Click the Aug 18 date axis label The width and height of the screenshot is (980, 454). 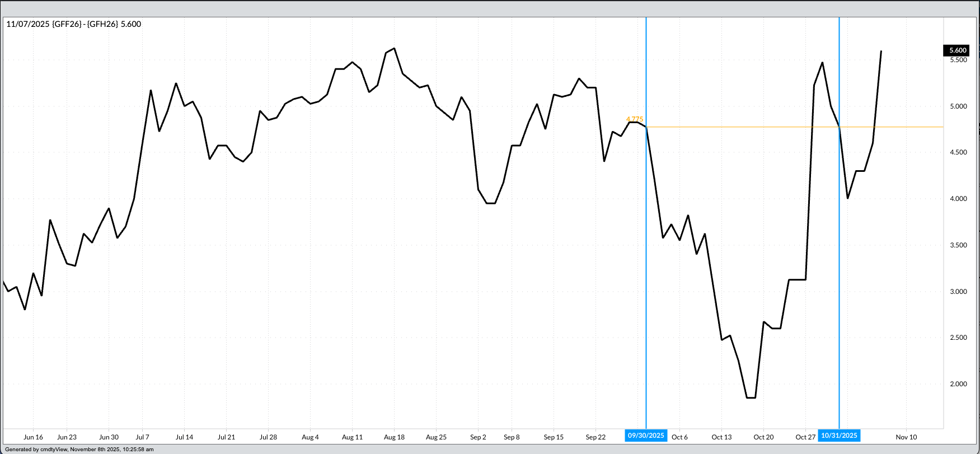pyautogui.click(x=394, y=437)
